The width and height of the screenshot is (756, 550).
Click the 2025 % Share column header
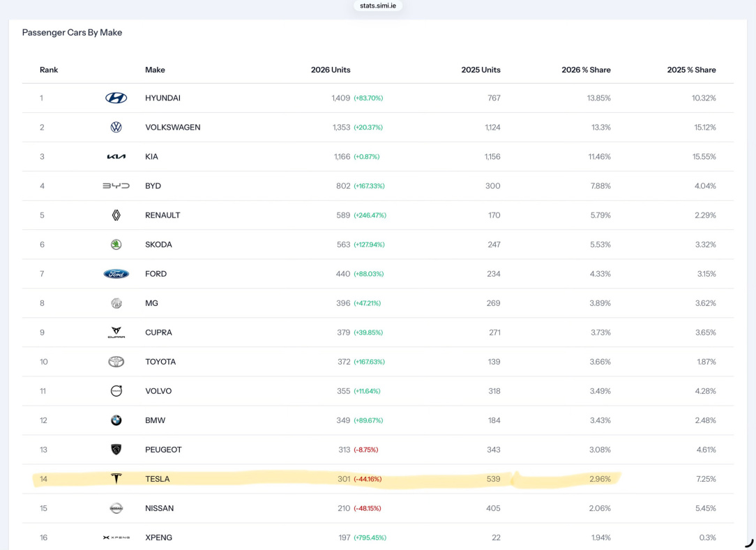691,70
